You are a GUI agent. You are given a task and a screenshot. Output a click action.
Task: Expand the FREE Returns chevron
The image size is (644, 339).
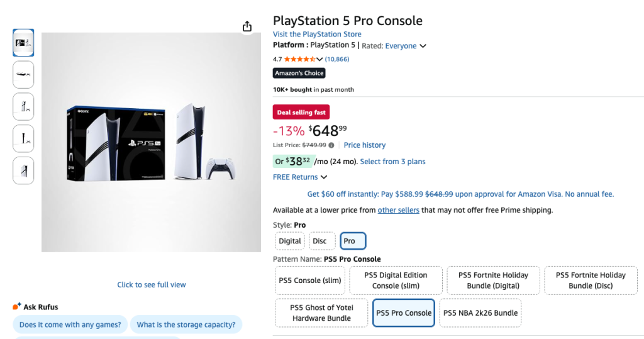(324, 177)
